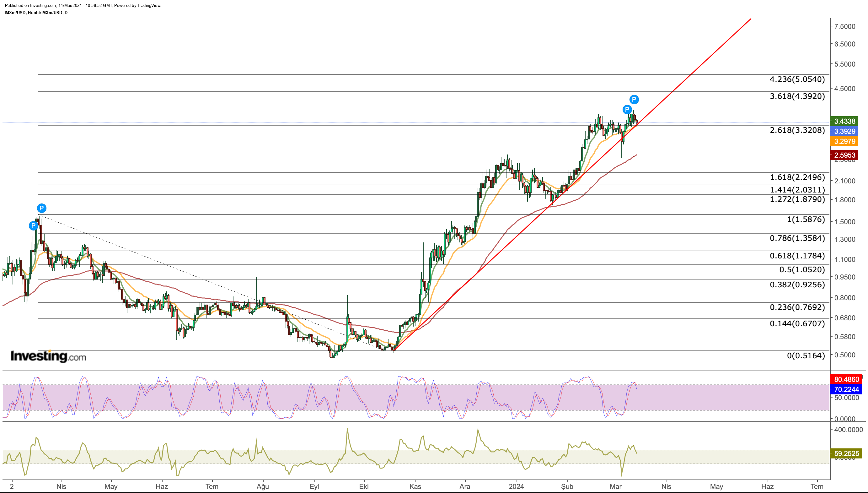Click the red 80.4860 stochastic value tag
Viewport: 868px width, 493px height.
coord(846,379)
